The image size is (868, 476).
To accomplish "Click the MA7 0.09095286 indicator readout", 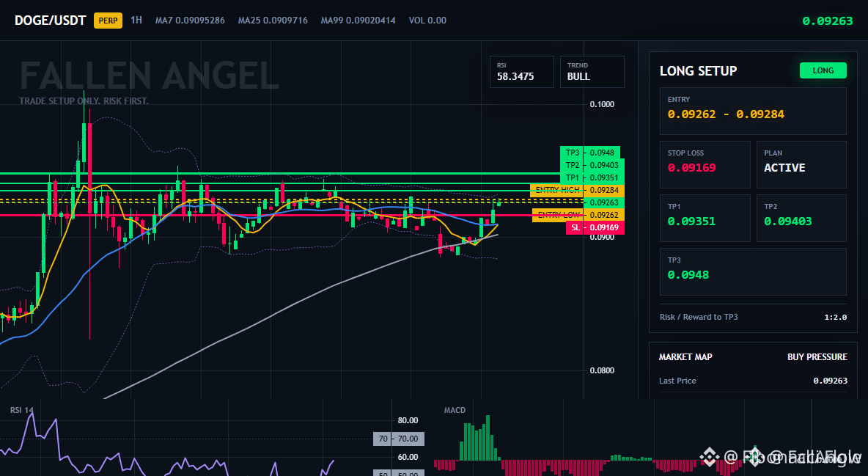I will tap(190, 21).
